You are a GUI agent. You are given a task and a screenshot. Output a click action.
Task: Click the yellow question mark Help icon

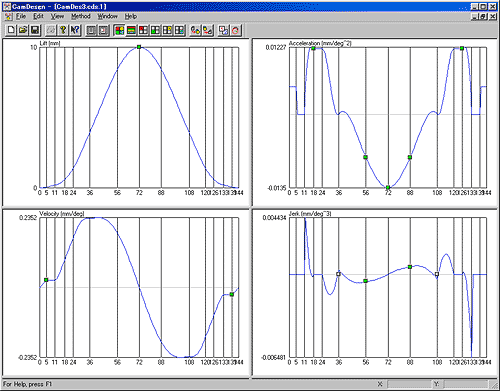click(63, 30)
